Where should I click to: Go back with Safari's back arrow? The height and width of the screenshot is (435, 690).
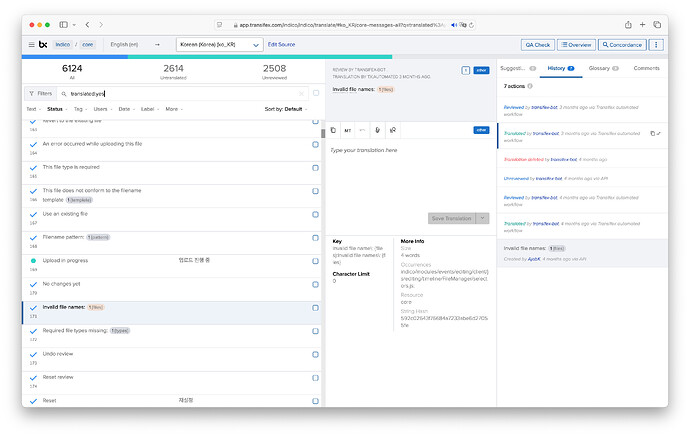pos(87,25)
